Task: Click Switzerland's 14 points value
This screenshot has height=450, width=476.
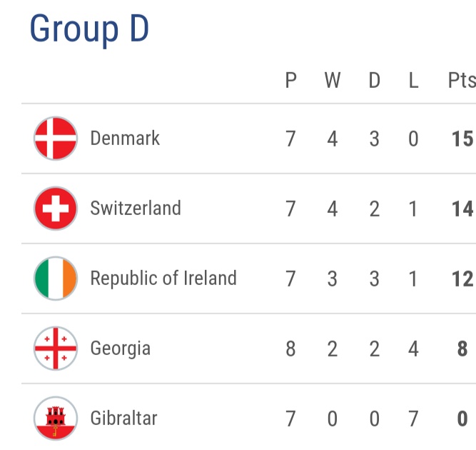Action: click(462, 209)
